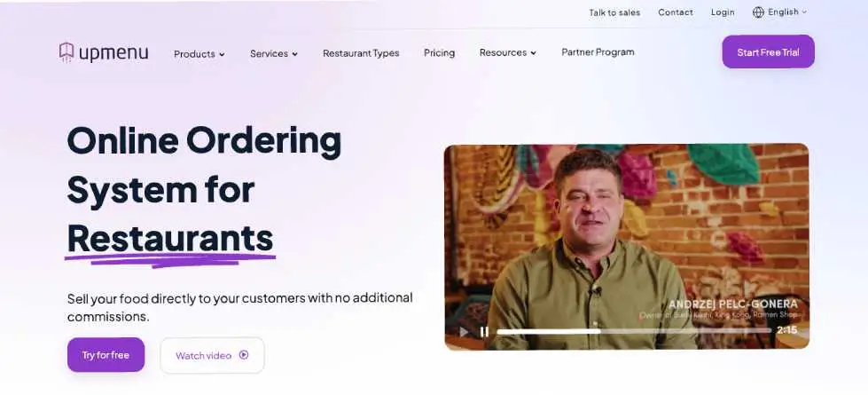This screenshot has height=395, width=868.
Task: Click the globe language icon
Action: click(758, 12)
